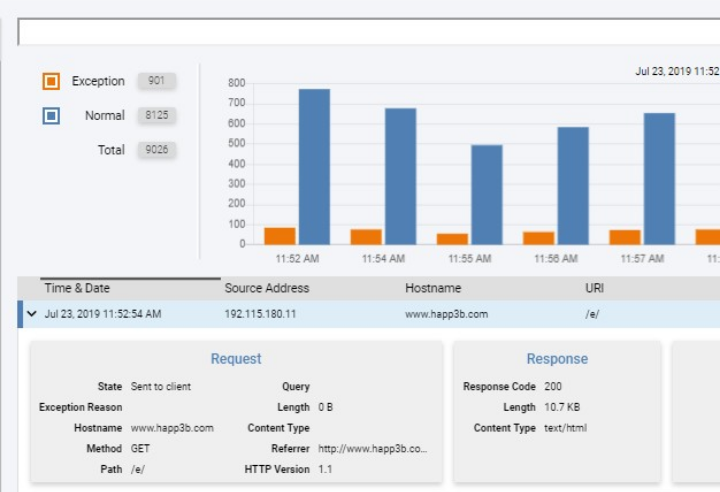Screen dimensions: 720x492
Task: Select the /e/ URI table cell
Action: pos(592,314)
